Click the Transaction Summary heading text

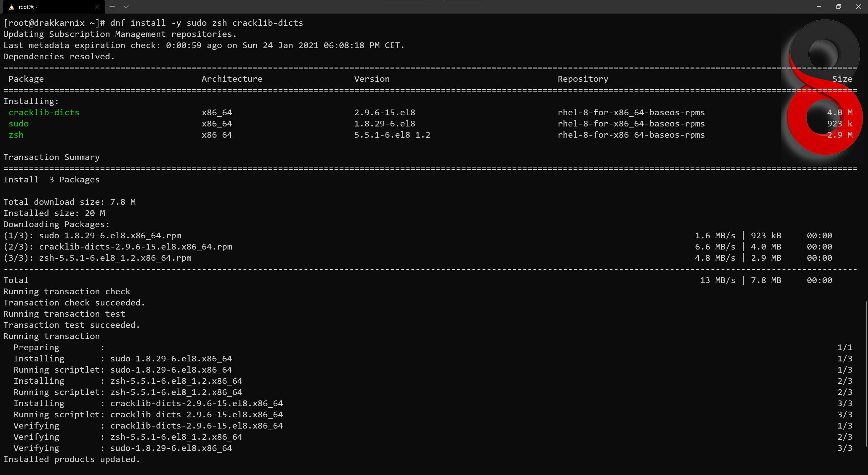[x=52, y=157]
